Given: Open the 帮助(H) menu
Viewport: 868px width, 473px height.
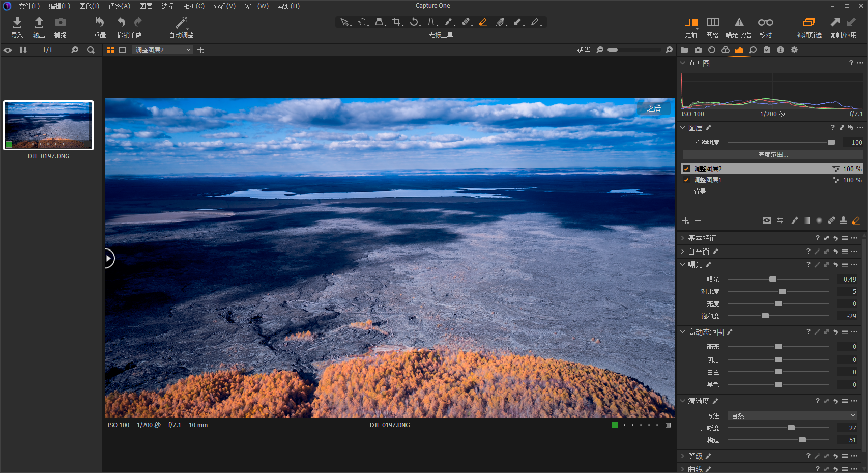Looking at the screenshot, I should pyautogui.click(x=288, y=6).
